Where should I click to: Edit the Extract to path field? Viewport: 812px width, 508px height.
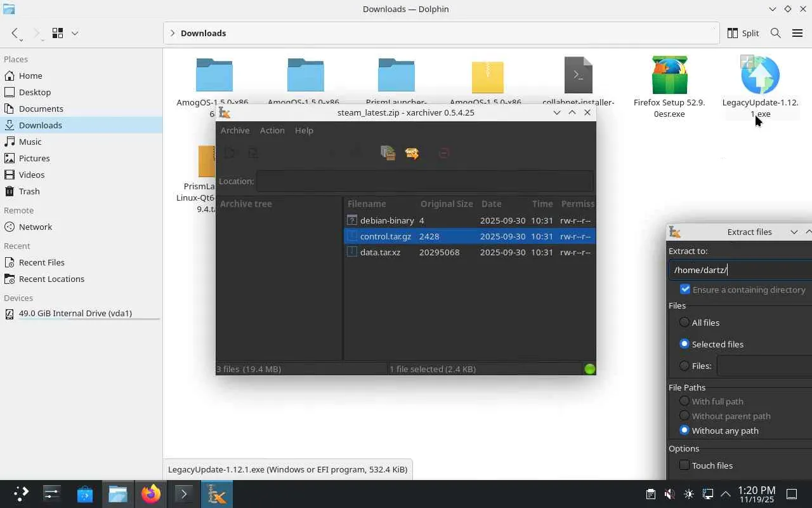pyautogui.click(x=740, y=270)
